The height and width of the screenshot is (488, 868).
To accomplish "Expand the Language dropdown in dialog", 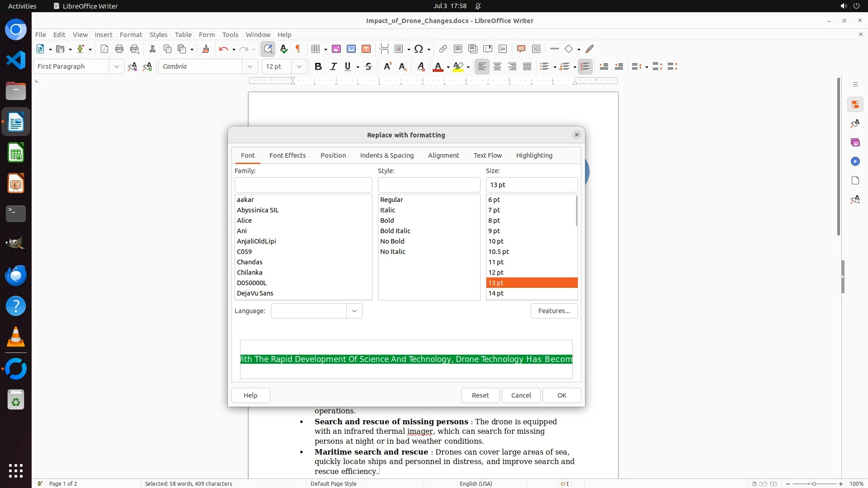I will click(x=354, y=311).
